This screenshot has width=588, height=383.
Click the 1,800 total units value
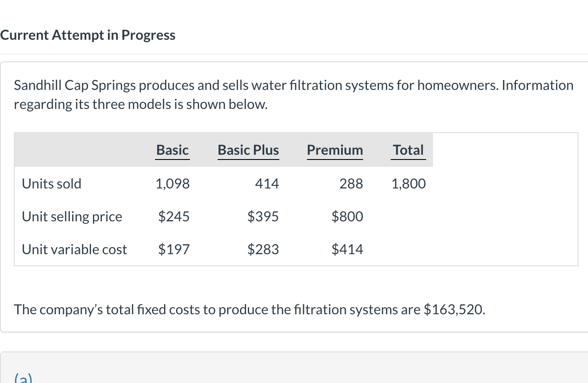[x=408, y=184]
